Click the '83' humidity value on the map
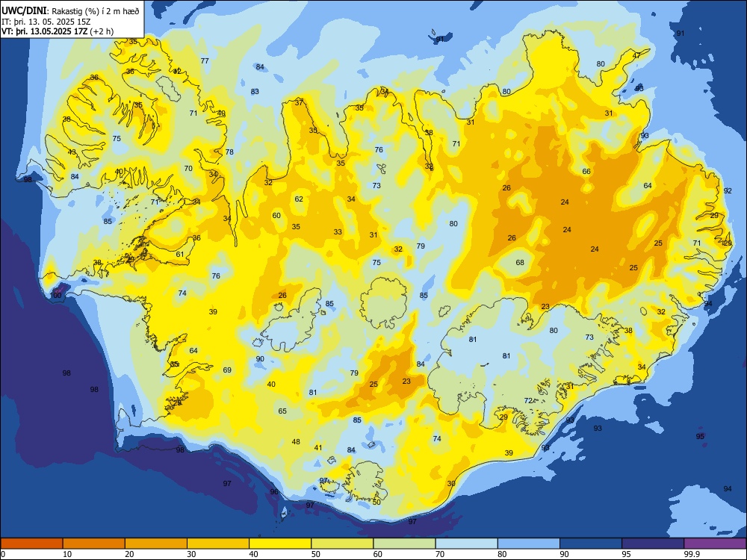The image size is (747, 560). tap(255, 91)
